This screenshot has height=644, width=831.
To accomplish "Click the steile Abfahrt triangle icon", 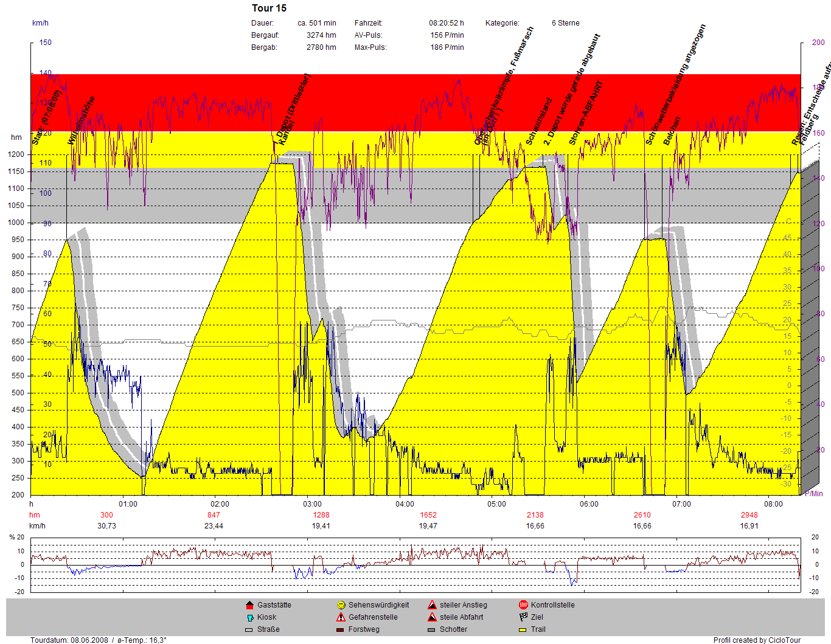I will (x=432, y=617).
